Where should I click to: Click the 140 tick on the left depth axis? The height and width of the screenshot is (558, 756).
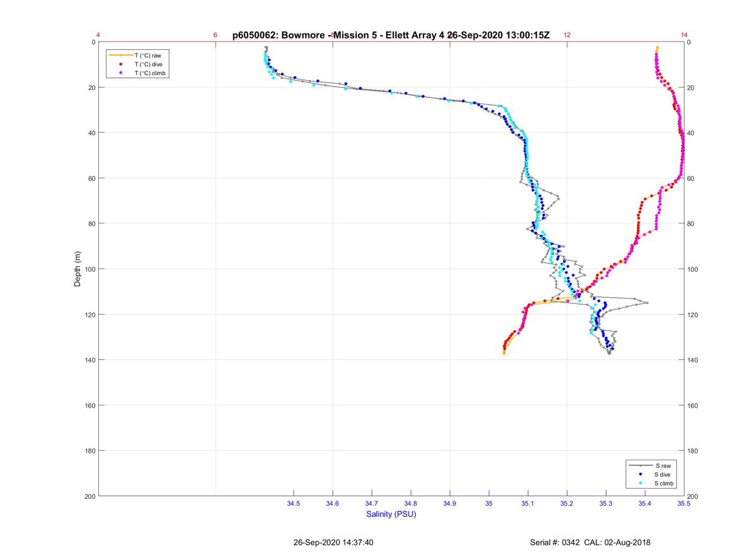pos(89,360)
